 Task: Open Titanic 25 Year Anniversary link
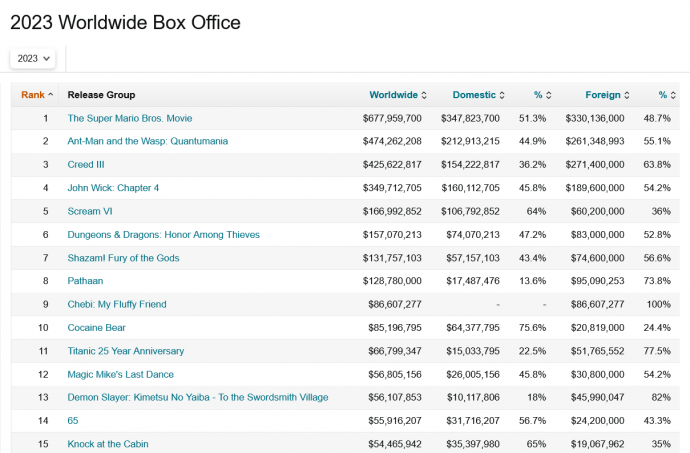point(125,351)
